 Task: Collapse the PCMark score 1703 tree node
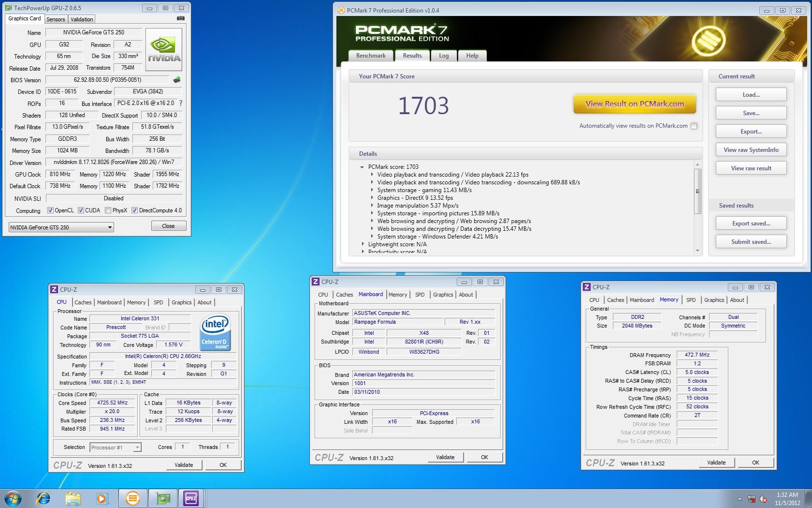coord(362,167)
